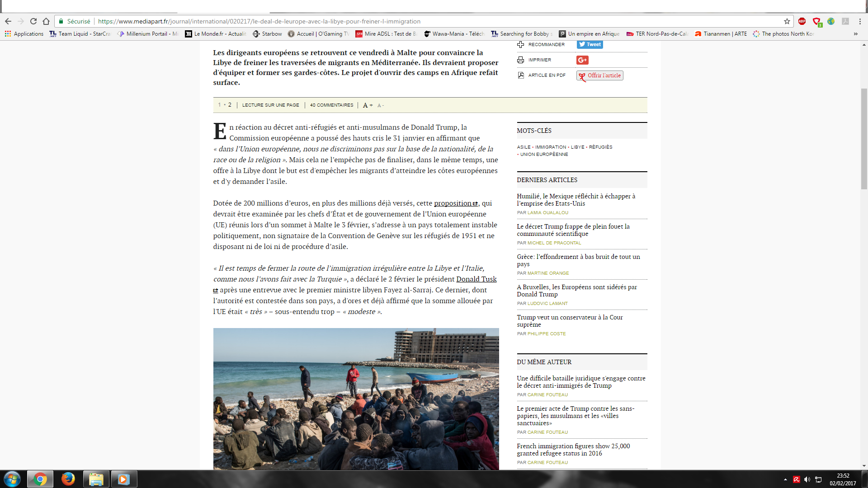
Task: Increase text size with A+
Action: (x=368, y=105)
